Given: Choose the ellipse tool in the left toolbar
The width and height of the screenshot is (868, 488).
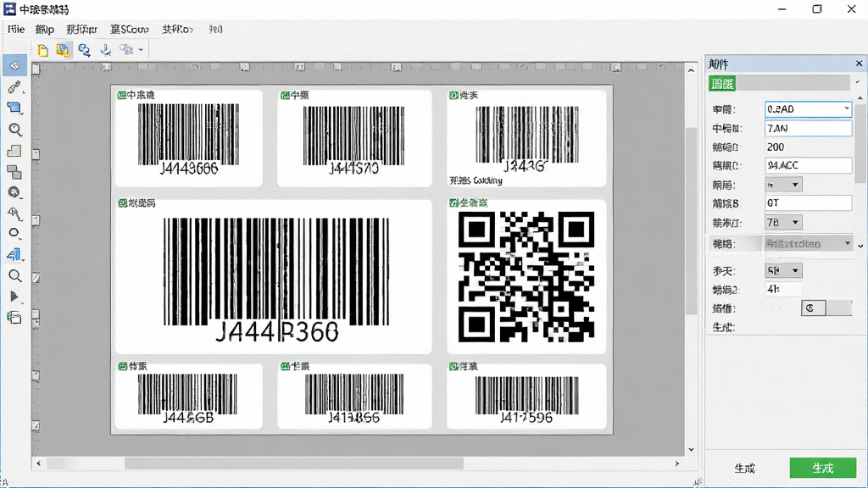Looking at the screenshot, I should tap(14, 233).
